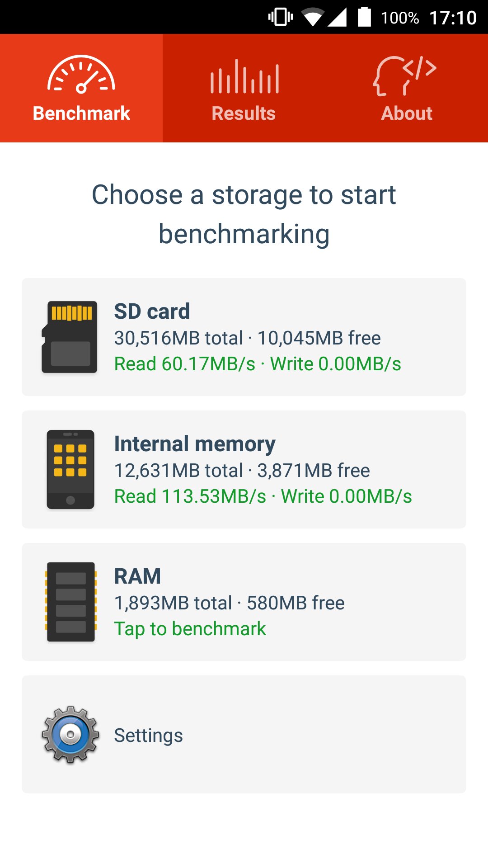Click Tap to benchmark under RAM
The height and width of the screenshot is (868, 488).
(x=190, y=629)
